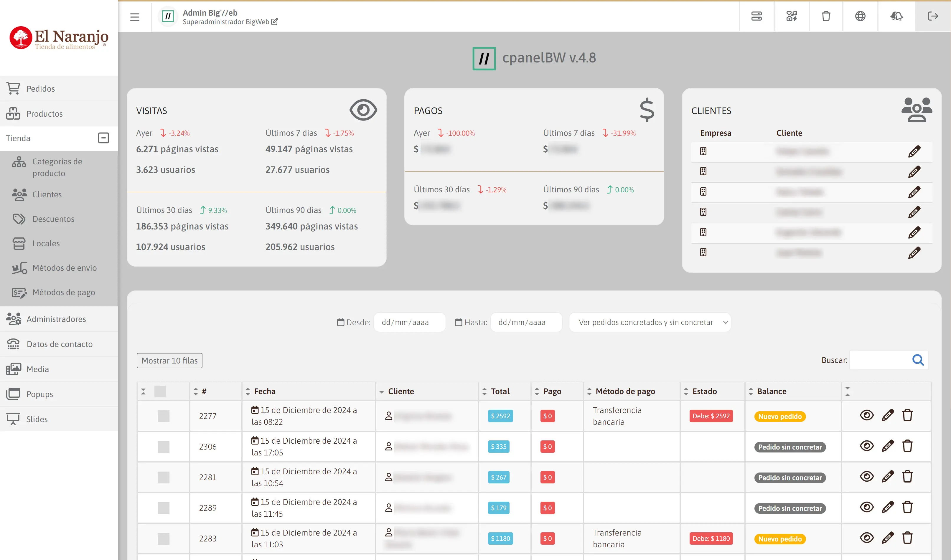Open the globe icon in top toolbar

tap(860, 16)
